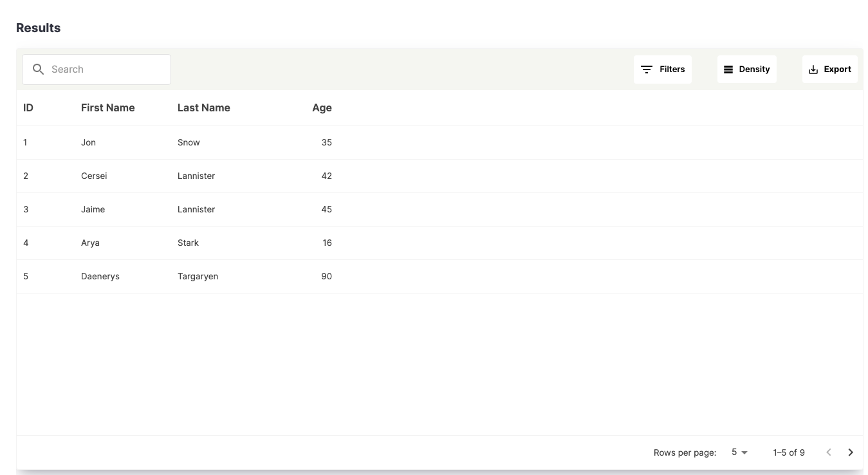Image resolution: width=868 pixels, height=475 pixels.
Task: Click the Export download icon
Action: pos(812,69)
